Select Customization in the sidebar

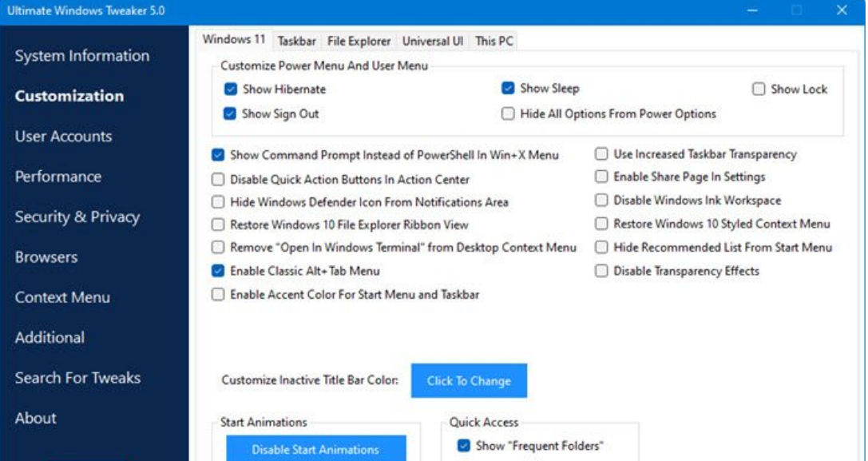[69, 96]
